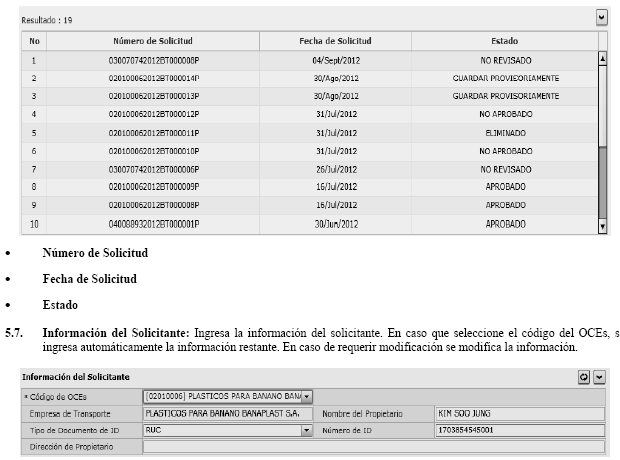Select request 020100062012BT000012P
The width and height of the screenshot is (620, 460).
coord(154,114)
